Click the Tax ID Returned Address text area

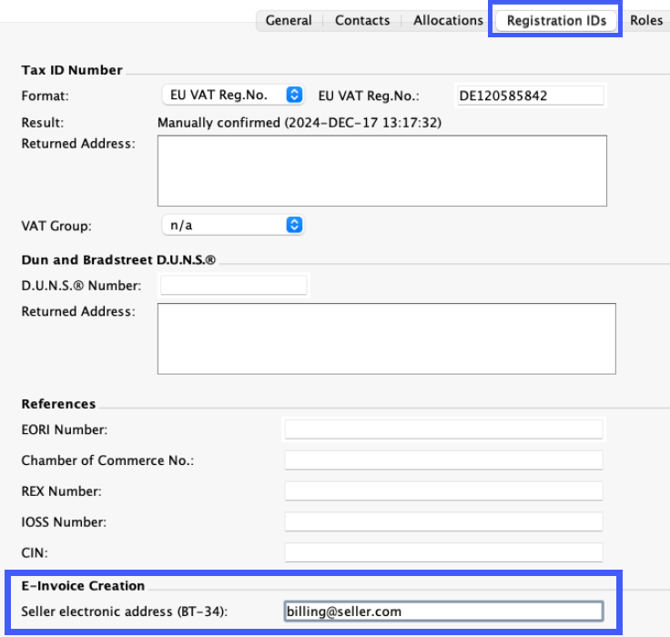pos(382,171)
